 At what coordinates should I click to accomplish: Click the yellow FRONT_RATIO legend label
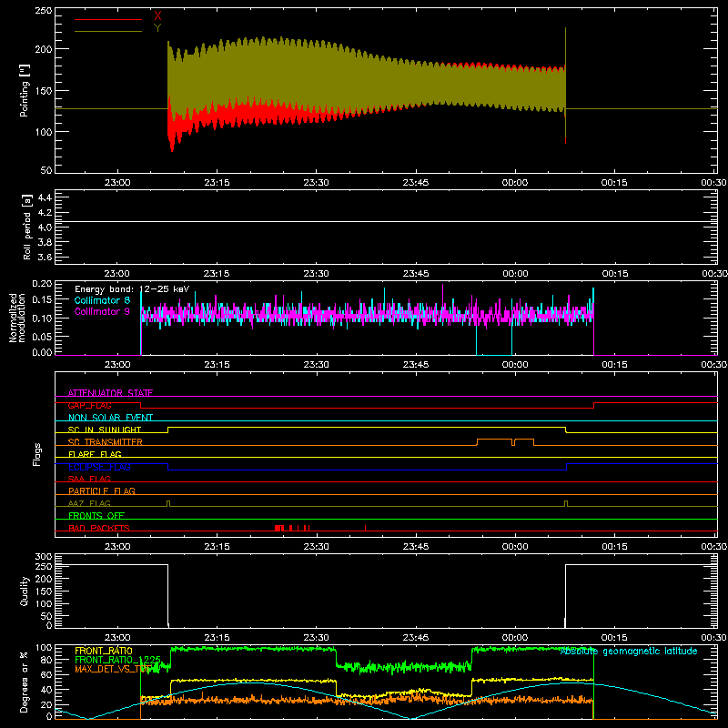(x=104, y=651)
